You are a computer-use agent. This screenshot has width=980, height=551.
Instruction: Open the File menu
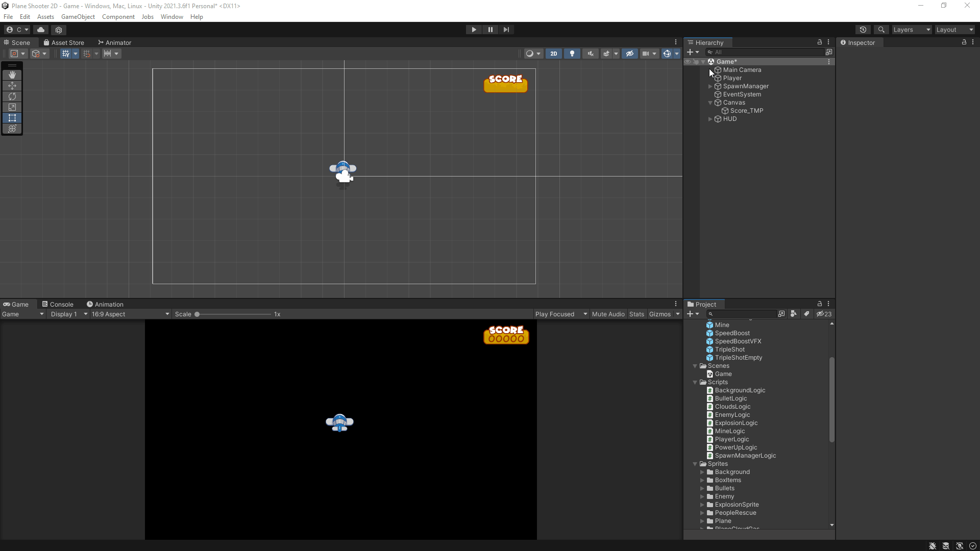(x=8, y=17)
